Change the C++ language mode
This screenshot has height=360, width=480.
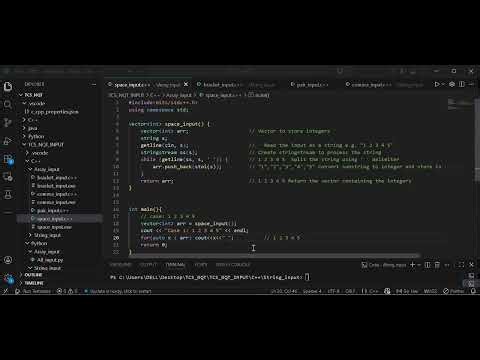point(371,291)
